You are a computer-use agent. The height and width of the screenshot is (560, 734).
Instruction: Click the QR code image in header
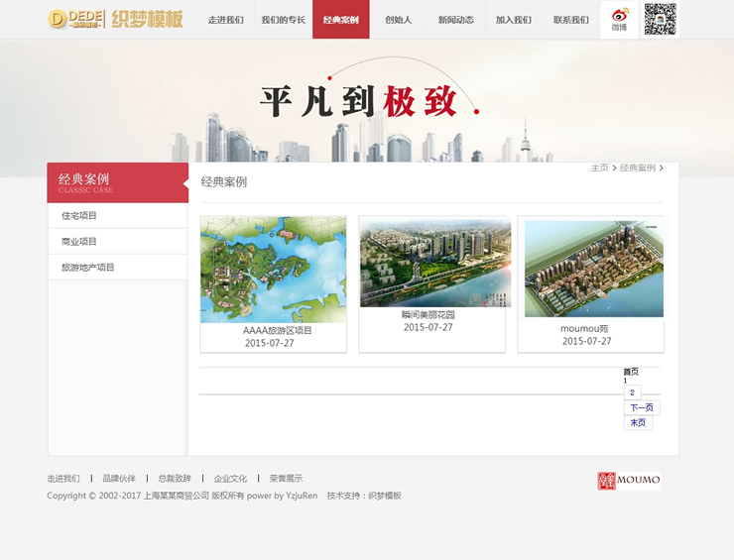pyautogui.click(x=660, y=19)
